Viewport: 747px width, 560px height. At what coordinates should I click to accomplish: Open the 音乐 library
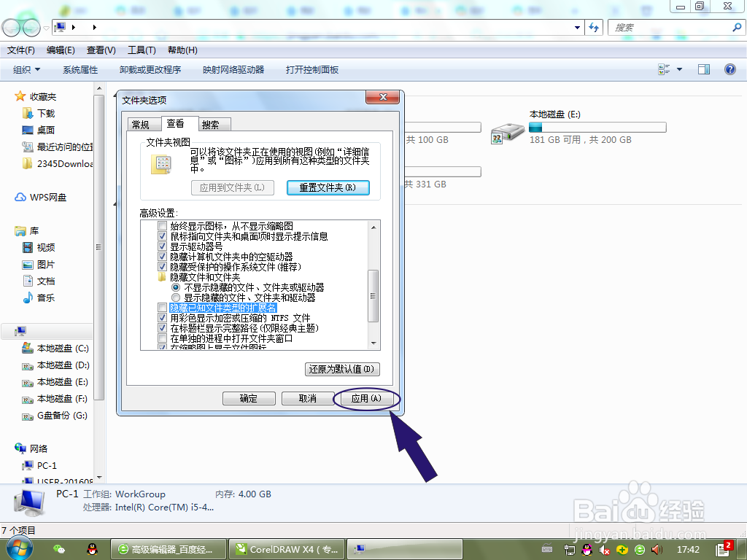coord(45,297)
